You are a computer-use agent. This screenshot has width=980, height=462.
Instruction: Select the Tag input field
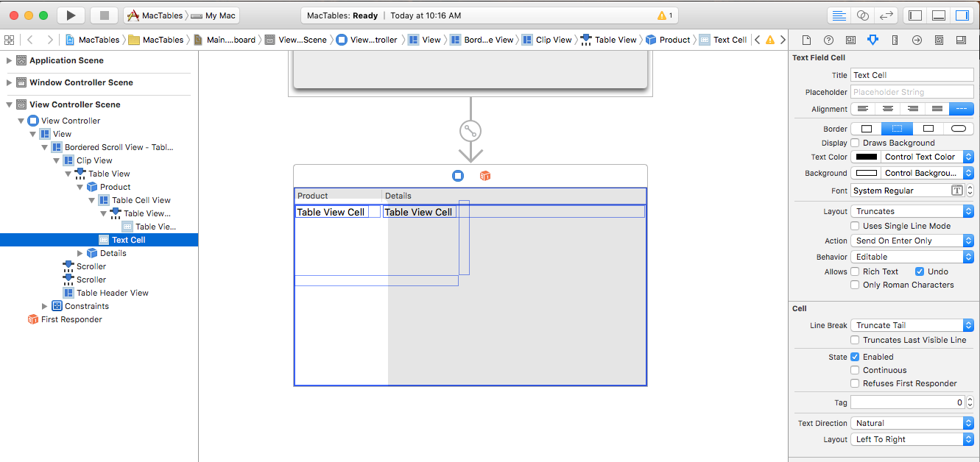[906, 402]
